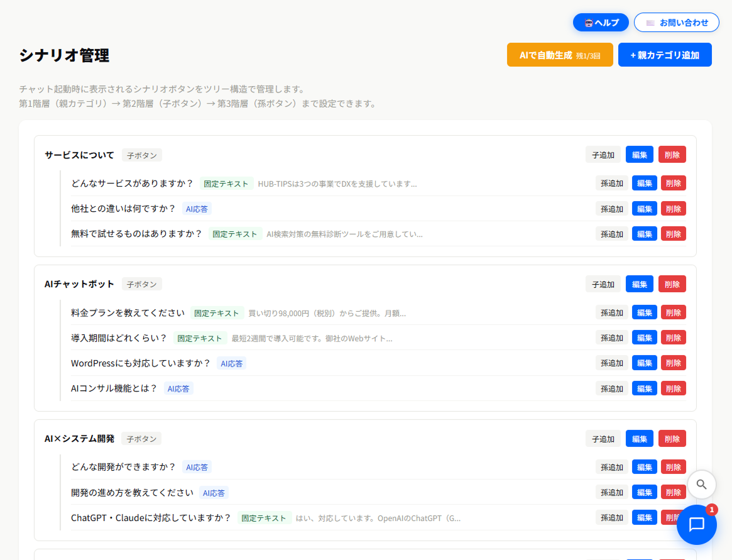Click the AIで自動生成 orange button
This screenshot has height=560, width=732.
point(559,55)
